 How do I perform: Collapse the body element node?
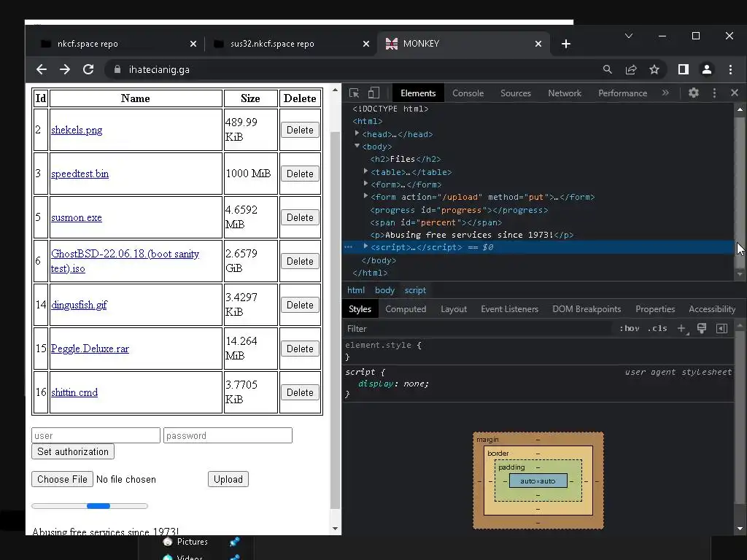coord(357,146)
